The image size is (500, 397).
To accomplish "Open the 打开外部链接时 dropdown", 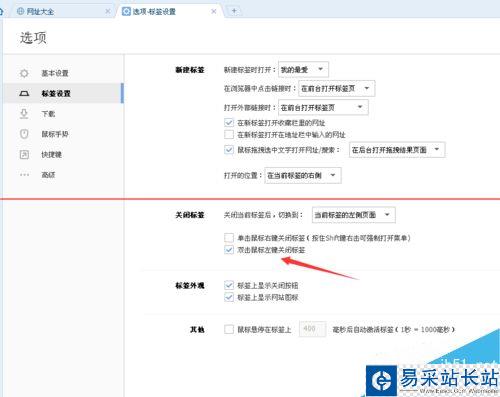I will 323,107.
